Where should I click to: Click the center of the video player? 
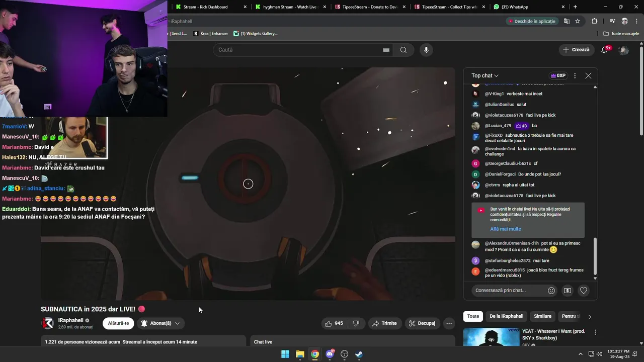[248, 184]
